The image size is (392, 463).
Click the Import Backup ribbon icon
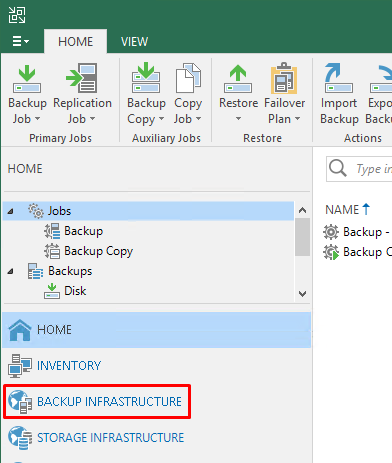pyautogui.click(x=339, y=78)
